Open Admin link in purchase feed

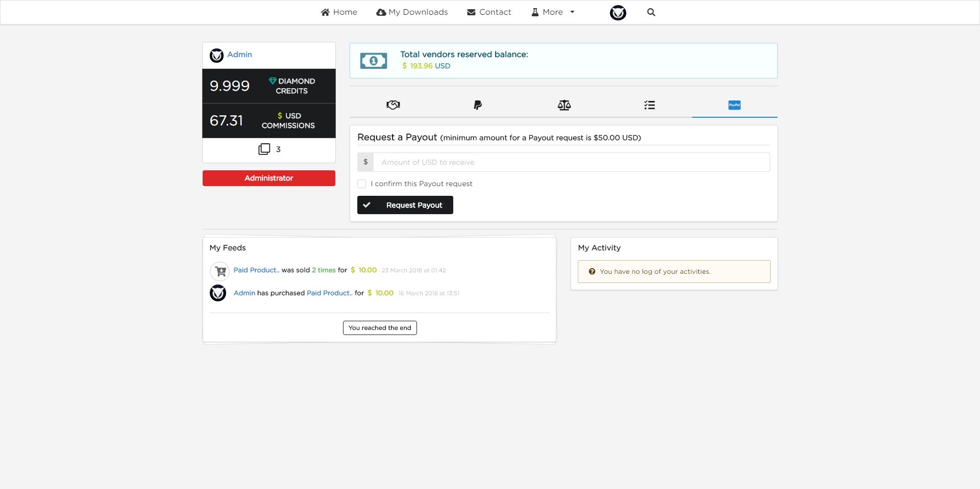[244, 293]
